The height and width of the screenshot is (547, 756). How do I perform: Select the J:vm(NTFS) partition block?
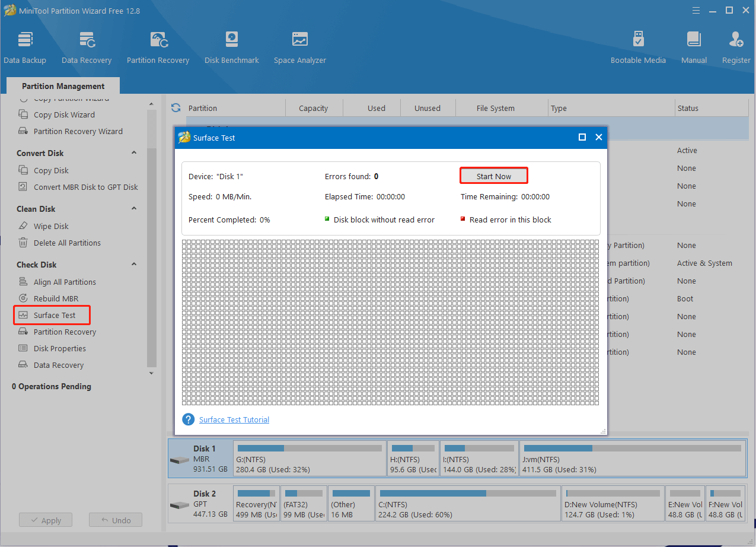(x=633, y=459)
